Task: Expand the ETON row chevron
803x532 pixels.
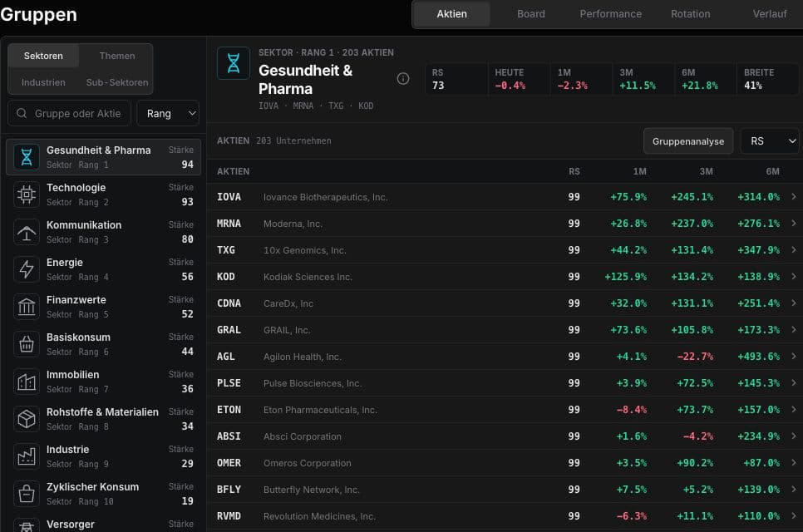Action: 793,410
